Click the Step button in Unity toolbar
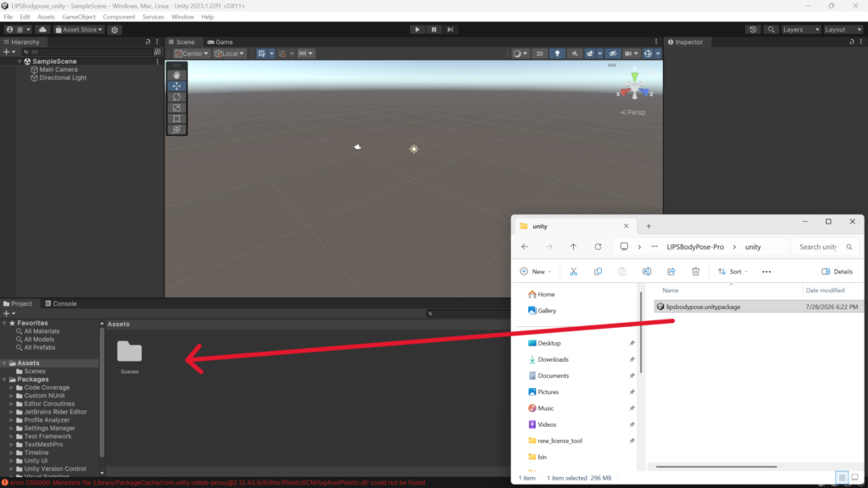The width and height of the screenshot is (868, 488). coord(450,30)
